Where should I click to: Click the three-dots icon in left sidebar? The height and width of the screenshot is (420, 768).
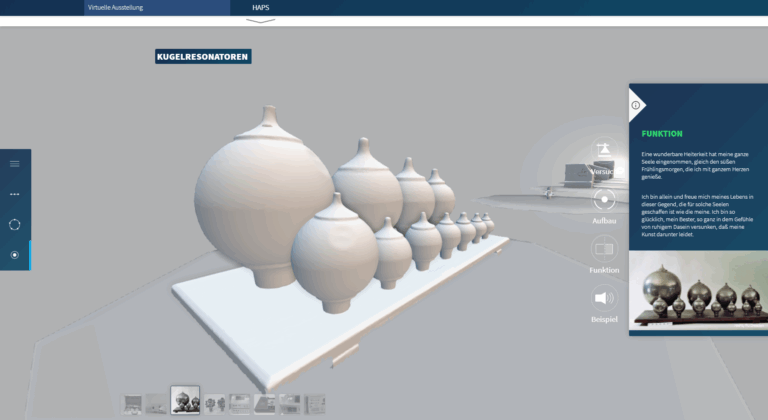point(15,194)
